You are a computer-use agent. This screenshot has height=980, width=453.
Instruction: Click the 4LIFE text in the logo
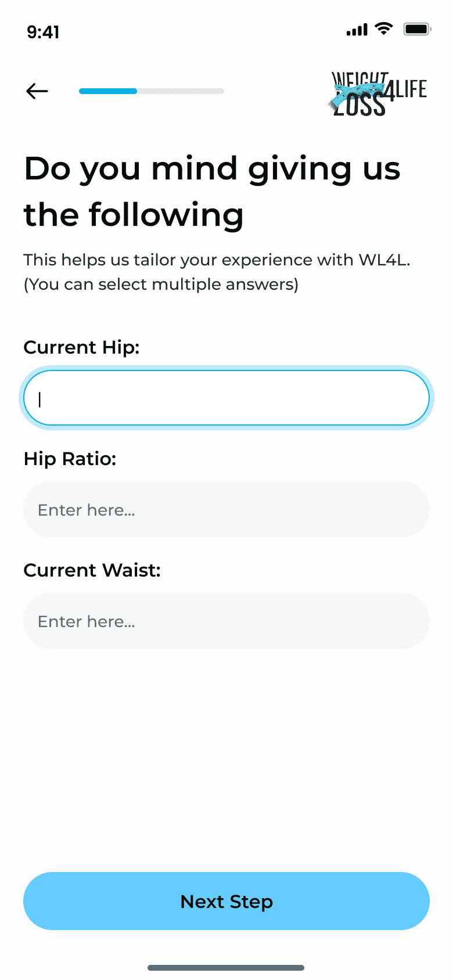pos(407,89)
